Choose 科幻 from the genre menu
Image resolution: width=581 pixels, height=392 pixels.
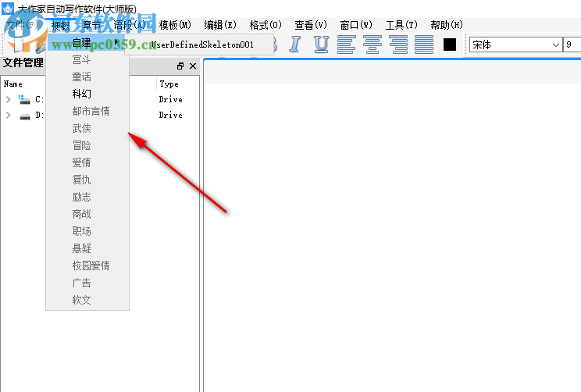click(x=87, y=94)
